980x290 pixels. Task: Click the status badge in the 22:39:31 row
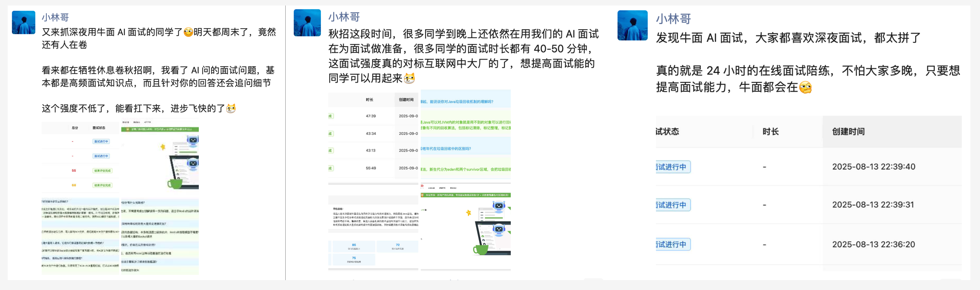pyautogui.click(x=673, y=205)
